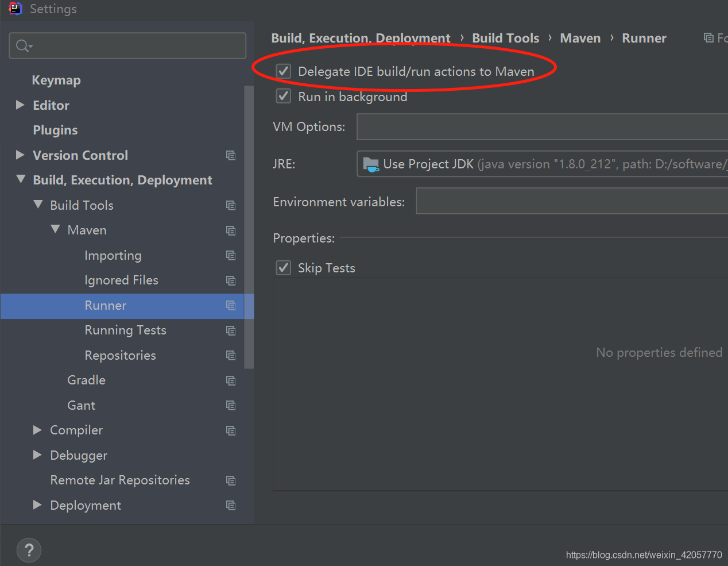Click the help question mark button
The height and width of the screenshot is (566, 728).
click(x=29, y=550)
